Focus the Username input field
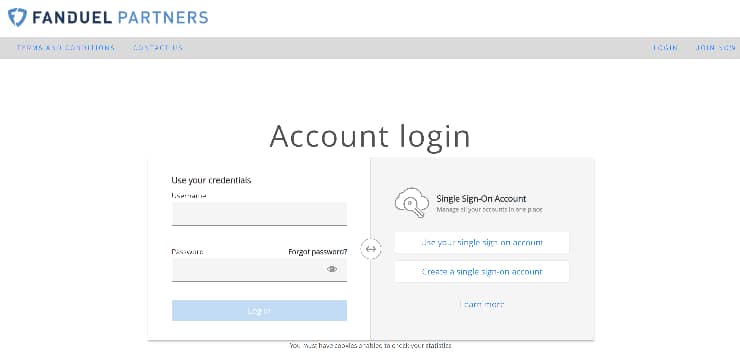 (259, 214)
